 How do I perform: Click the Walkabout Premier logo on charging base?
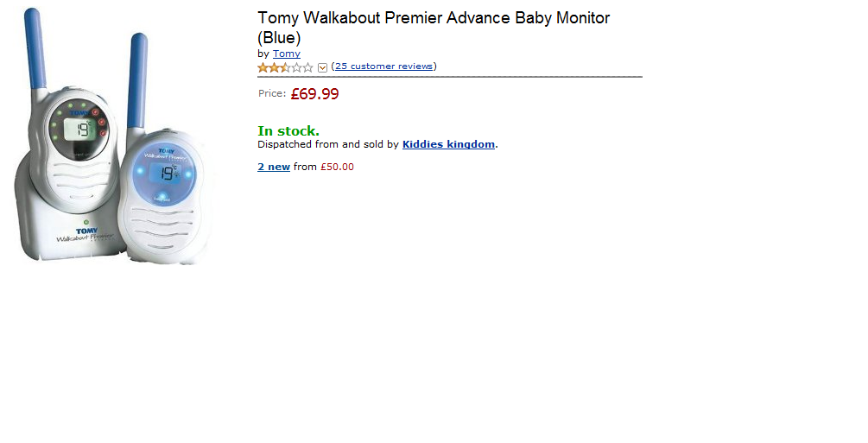point(85,239)
